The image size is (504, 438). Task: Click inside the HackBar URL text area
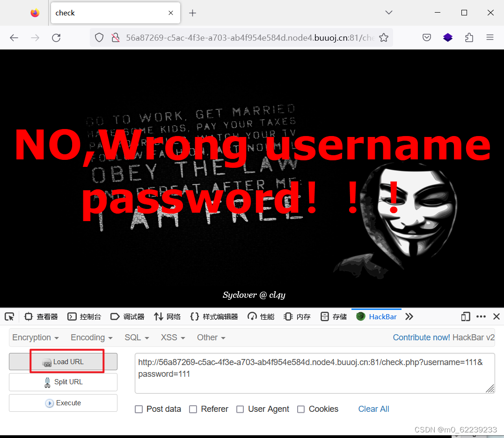314,373
